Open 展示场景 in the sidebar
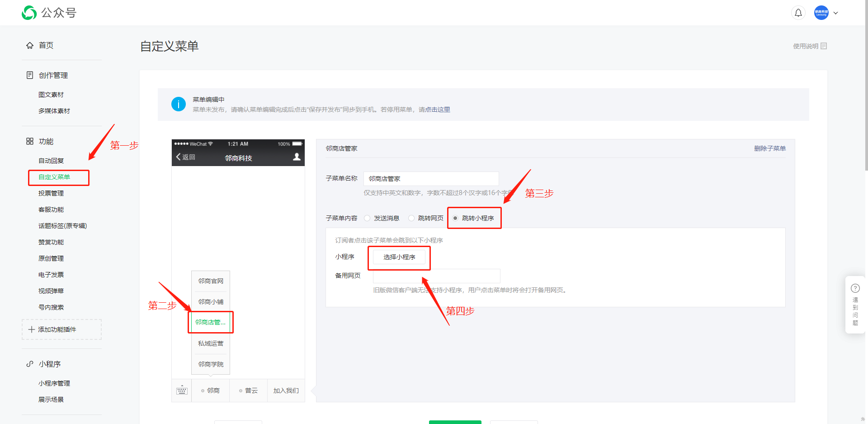This screenshot has height=424, width=868. tap(51, 400)
